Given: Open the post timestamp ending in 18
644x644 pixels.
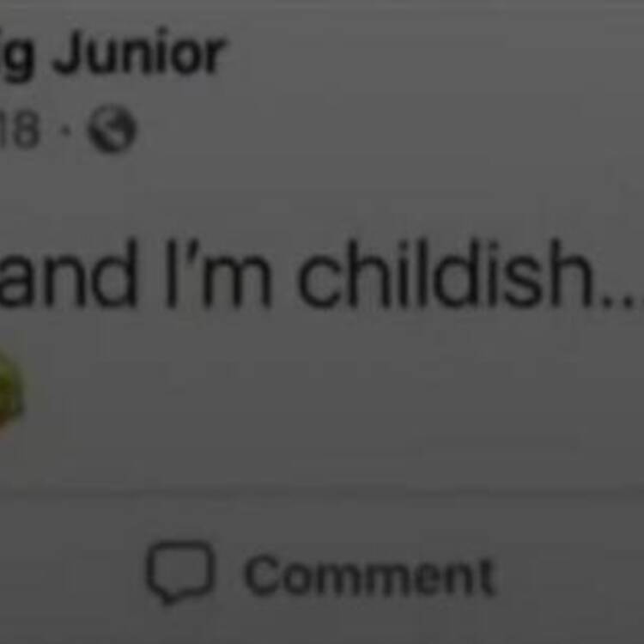Looking at the screenshot, I should pyautogui.click(x=20, y=130).
